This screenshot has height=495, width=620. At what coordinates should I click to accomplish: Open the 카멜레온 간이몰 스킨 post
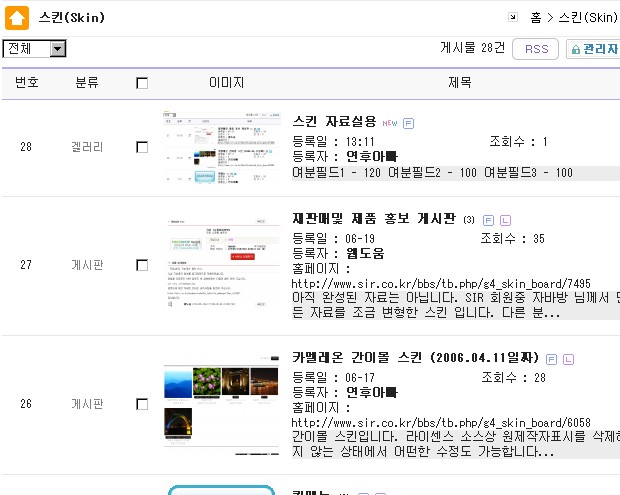pyautogui.click(x=415, y=357)
